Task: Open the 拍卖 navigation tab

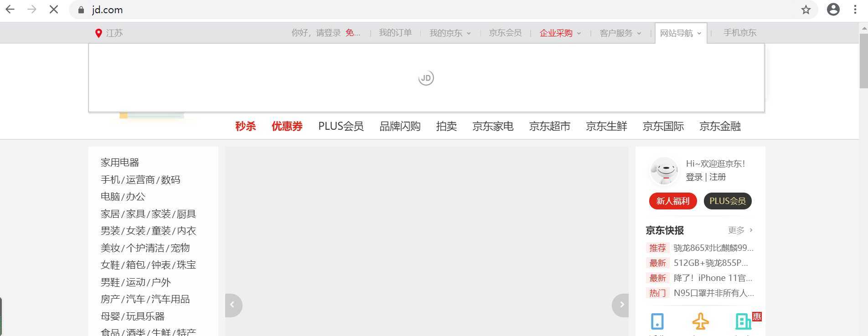Action: pos(446,126)
